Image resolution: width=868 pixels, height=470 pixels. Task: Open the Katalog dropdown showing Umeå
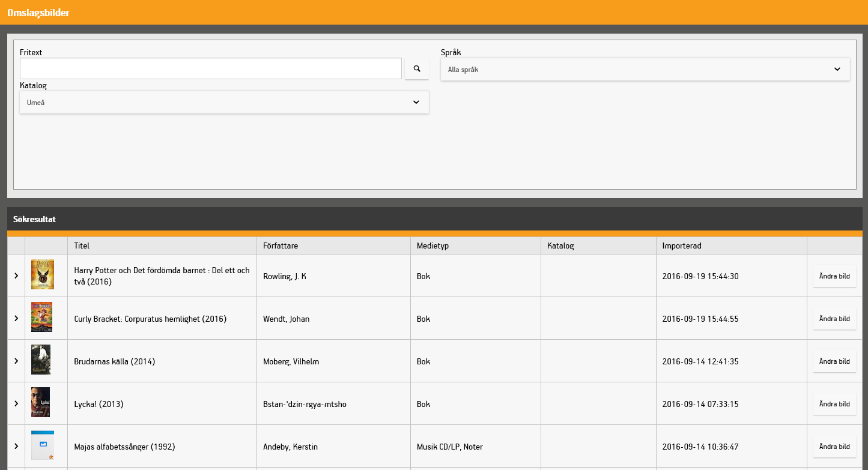click(224, 102)
